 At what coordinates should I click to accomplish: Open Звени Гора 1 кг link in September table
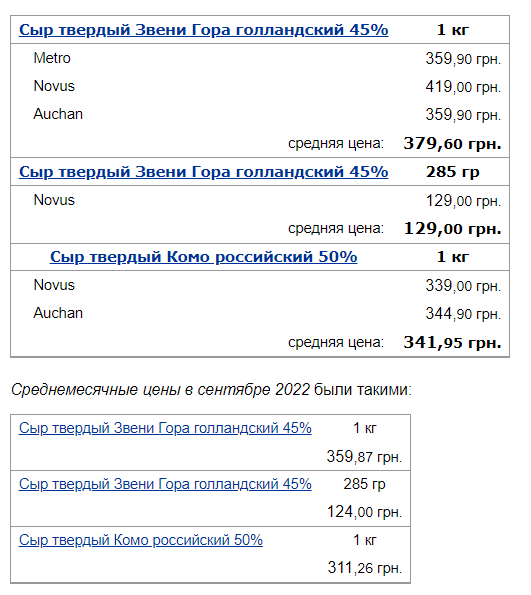[165, 428]
